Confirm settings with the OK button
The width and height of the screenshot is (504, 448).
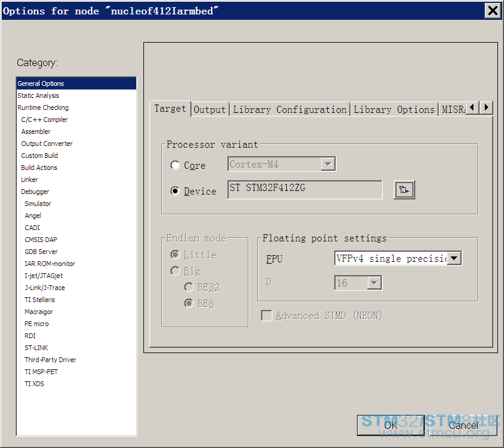(391, 425)
